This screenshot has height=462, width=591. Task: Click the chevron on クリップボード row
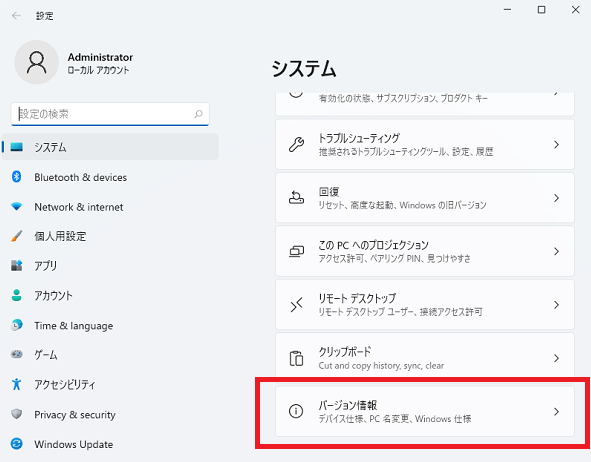(556, 358)
